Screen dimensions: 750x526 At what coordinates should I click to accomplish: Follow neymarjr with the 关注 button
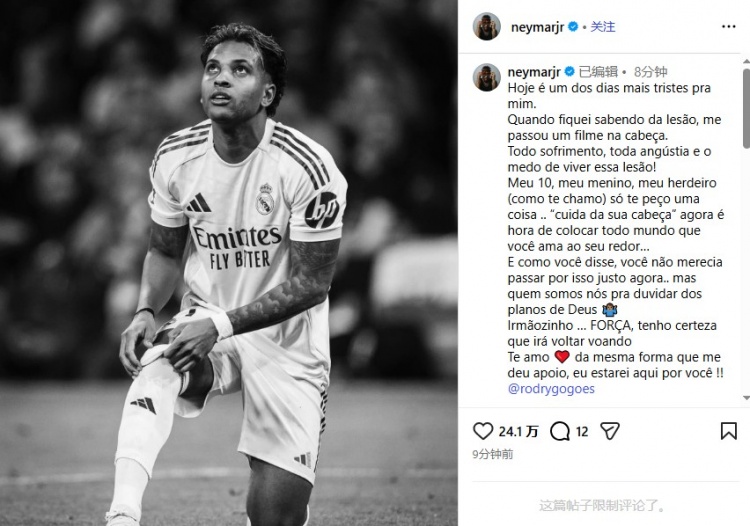click(603, 27)
